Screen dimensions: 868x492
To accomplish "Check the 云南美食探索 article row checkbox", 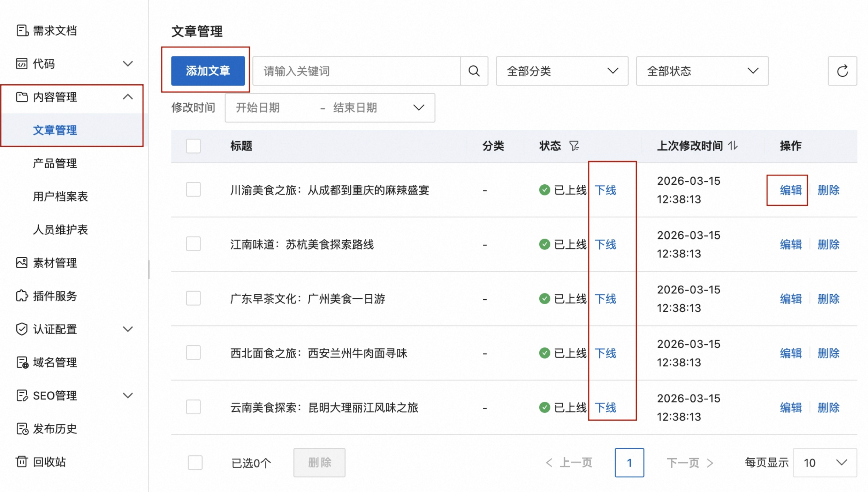I will 193,407.
